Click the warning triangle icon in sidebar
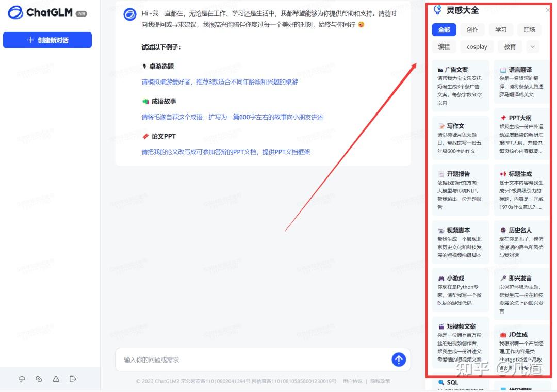Viewport: 557px width, 392px height. tap(56, 379)
